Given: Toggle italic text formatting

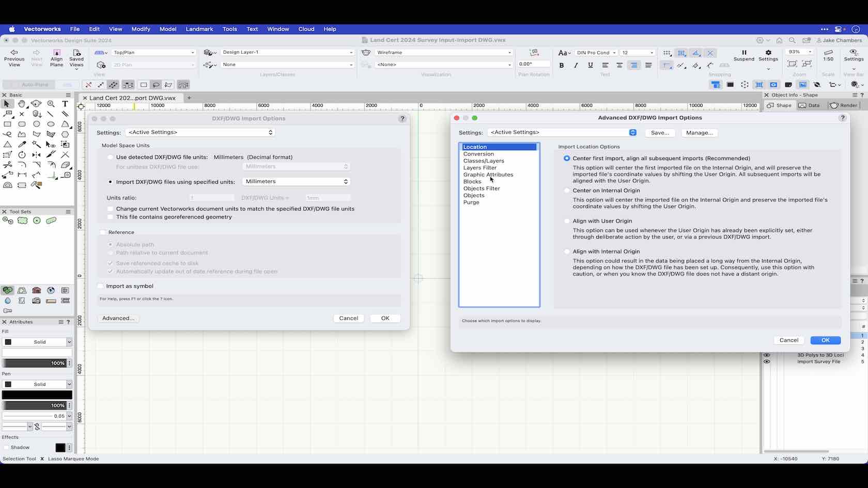Looking at the screenshot, I should pyautogui.click(x=576, y=66).
